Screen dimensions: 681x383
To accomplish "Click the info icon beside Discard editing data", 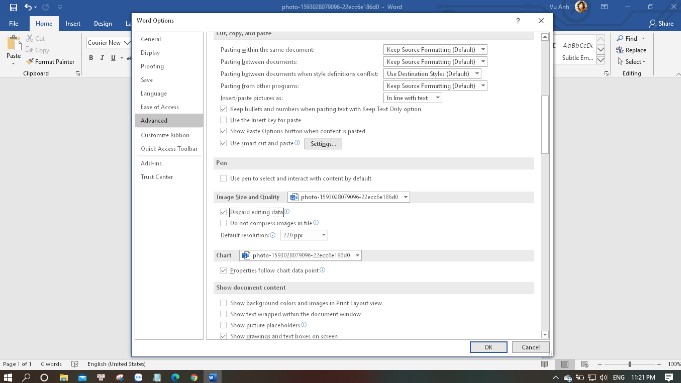I will (287, 211).
